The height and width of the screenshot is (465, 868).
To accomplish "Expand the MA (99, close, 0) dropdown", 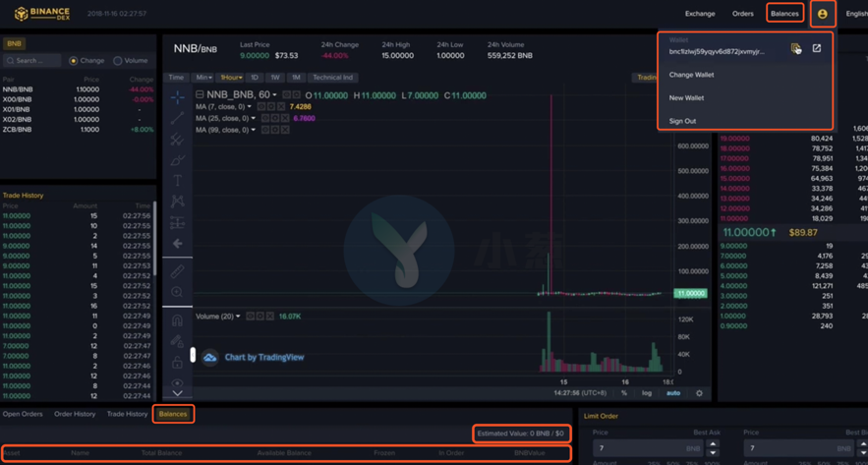I will tap(253, 130).
